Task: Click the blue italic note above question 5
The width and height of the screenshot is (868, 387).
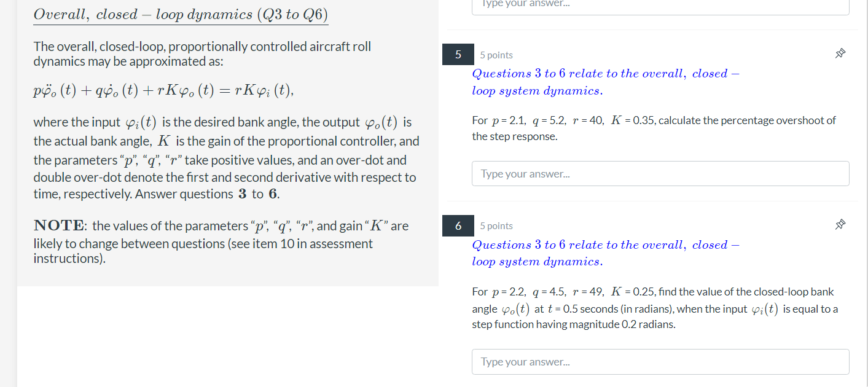Action: (605, 82)
